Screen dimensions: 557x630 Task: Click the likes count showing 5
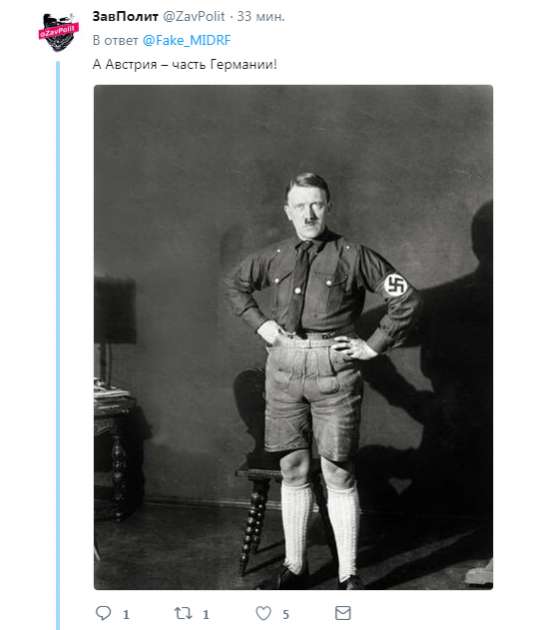pyautogui.click(x=285, y=614)
